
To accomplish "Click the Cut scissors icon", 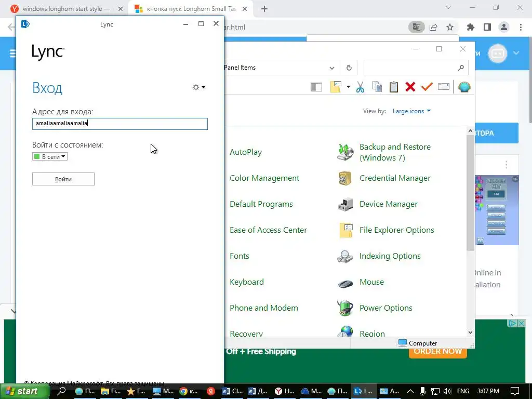I will [361, 87].
